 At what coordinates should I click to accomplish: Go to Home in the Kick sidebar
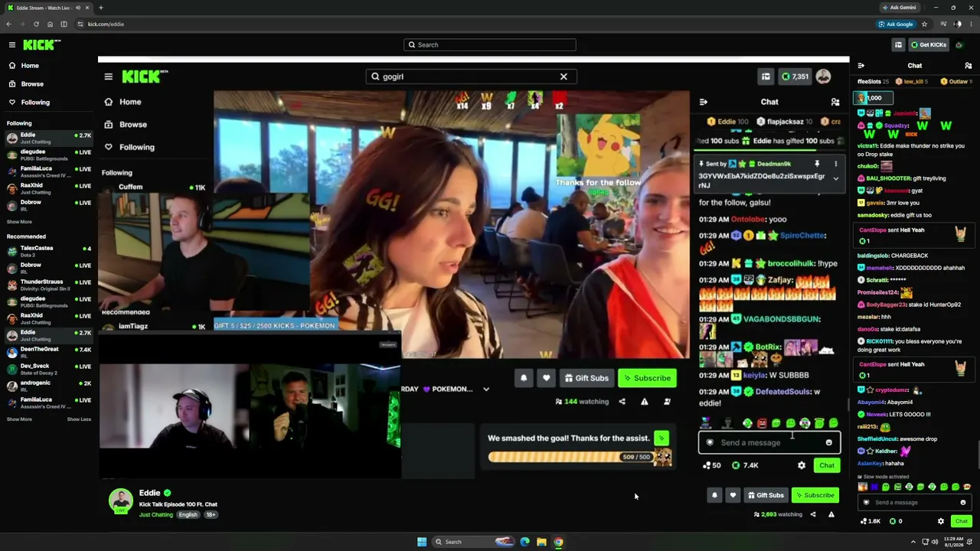[x=30, y=65]
